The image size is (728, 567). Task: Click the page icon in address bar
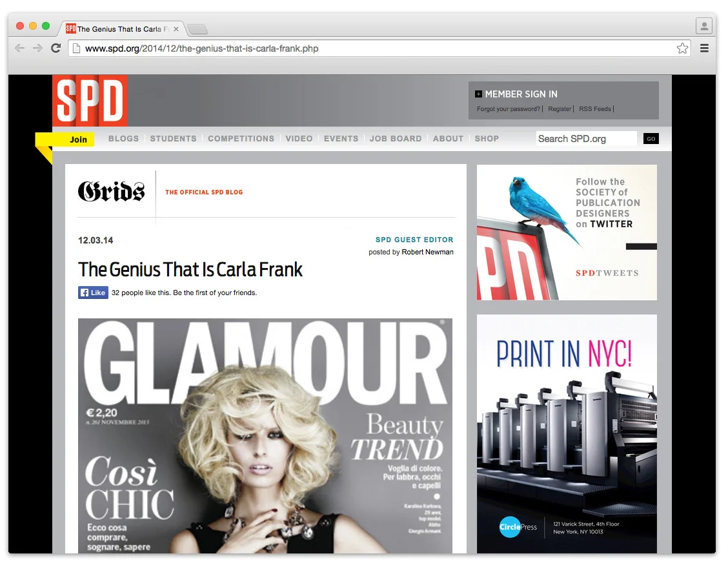pos(77,48)
